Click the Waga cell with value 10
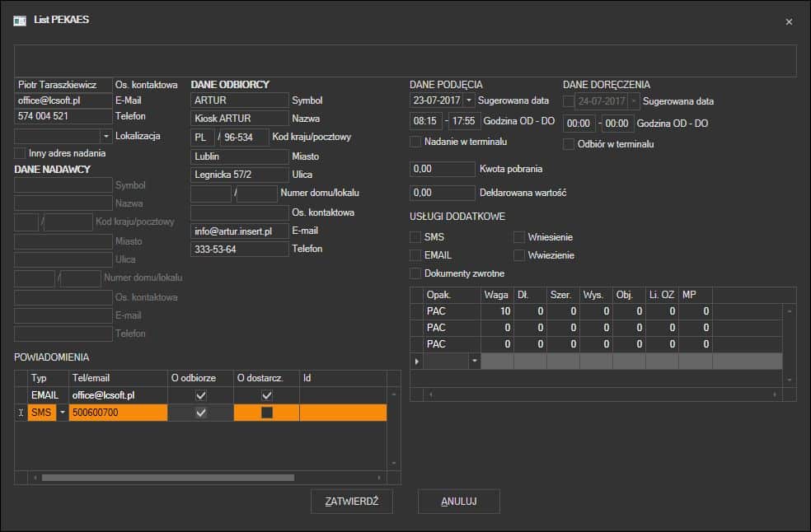The width and height of the screenshot is (811, 532). click(x=497, y=311)
